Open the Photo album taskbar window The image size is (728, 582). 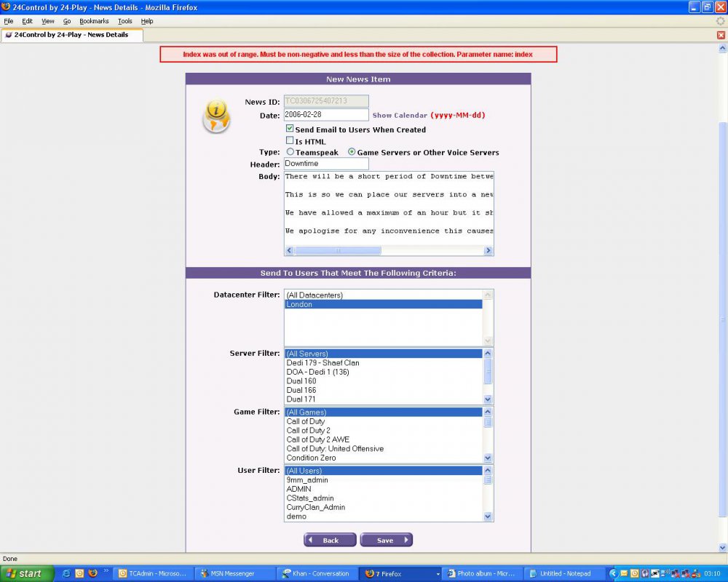pyautogui.click(x=481, y=573)
